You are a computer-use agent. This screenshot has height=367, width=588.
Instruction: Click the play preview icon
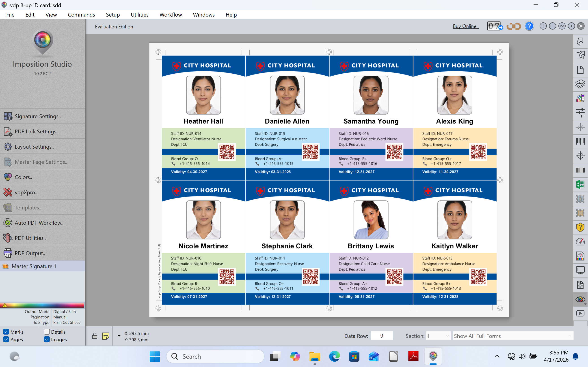tap(580, 313)
